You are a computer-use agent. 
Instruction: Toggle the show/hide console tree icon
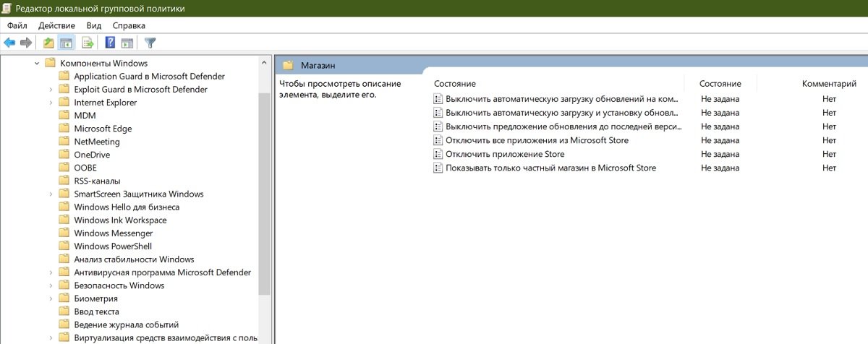[67, 43]
